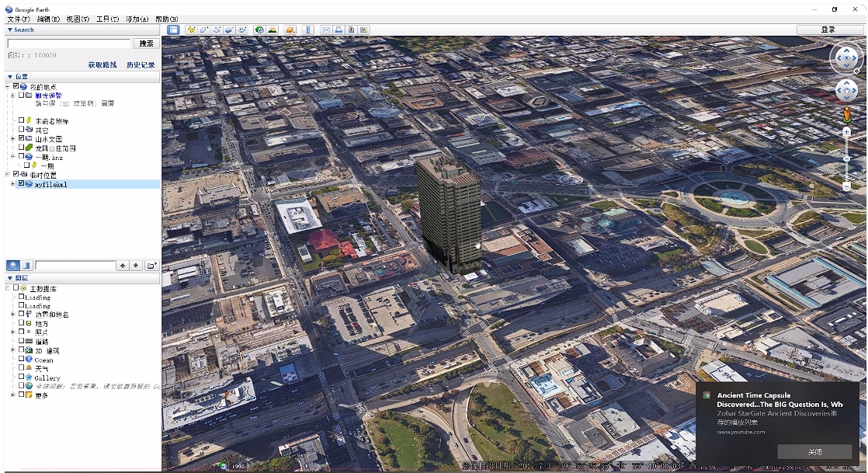Viewport: 868px width, 473px height.
Task: Uncheck the myfilekml checkbox
Action: tap(21, 184)
